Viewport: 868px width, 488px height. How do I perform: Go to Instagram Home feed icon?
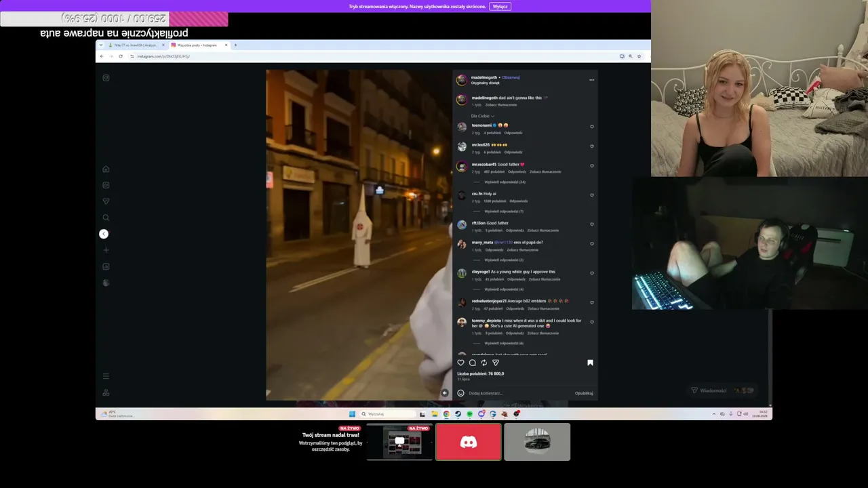[106, 169]
